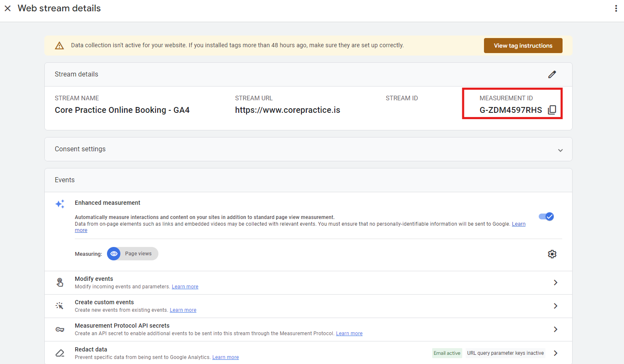Screen dimensions: 624x364
Task: Open the Create custom events row chevron
Action: pyautogui.click(x=555, y=306)
